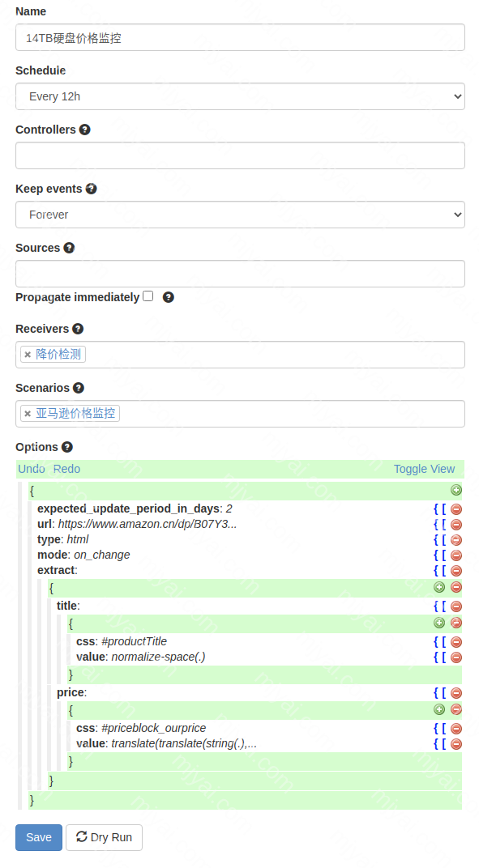This screenshot has height=868, width=479.
Task: Click help icon next to Controllers
Action: click(x=85, y=130)
